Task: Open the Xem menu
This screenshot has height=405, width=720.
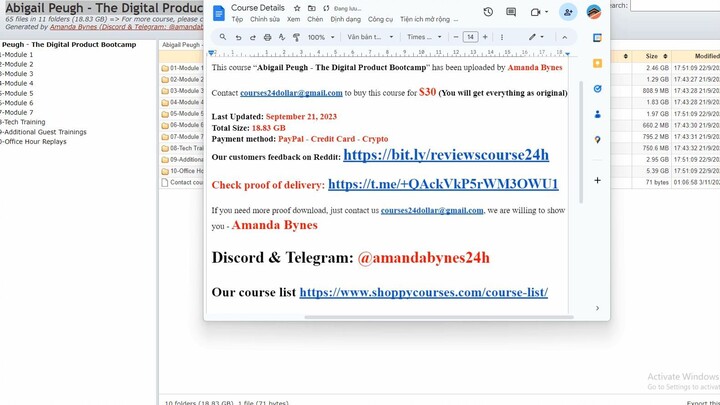Action: click(x=293, y=19)
